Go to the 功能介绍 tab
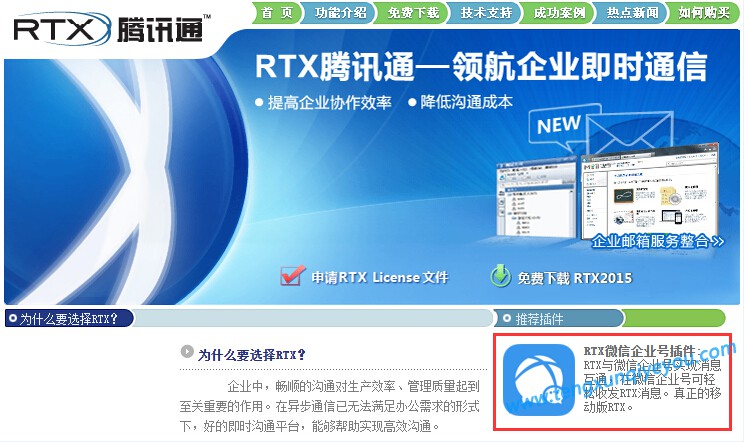Viewport: 744px width, 442px height. pyautogui.click(x=340, y=13)
